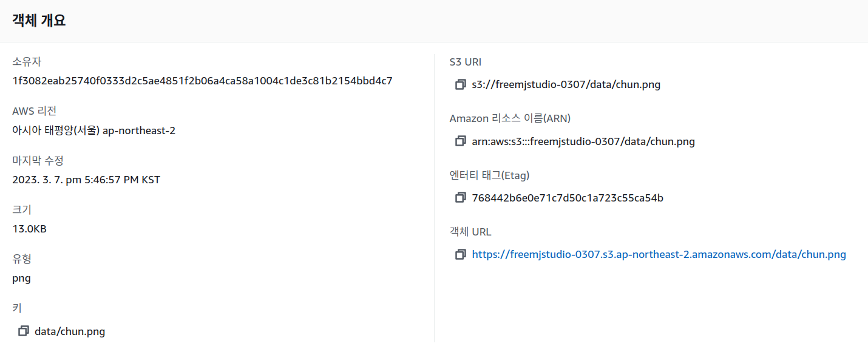Copy the Amazon resource name ARN

pos(461,141)
